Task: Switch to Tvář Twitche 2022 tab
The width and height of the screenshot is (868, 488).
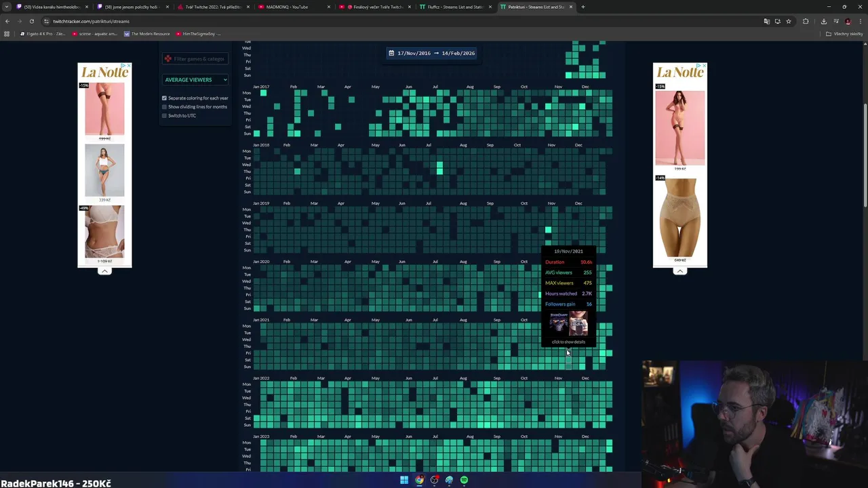Action: [212, 7]
